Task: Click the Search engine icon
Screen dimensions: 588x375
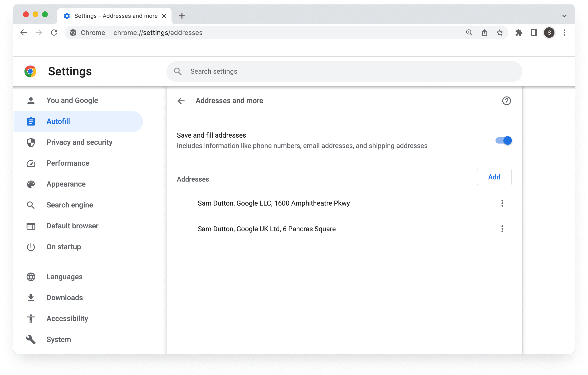Action: (x=30, y=205)
